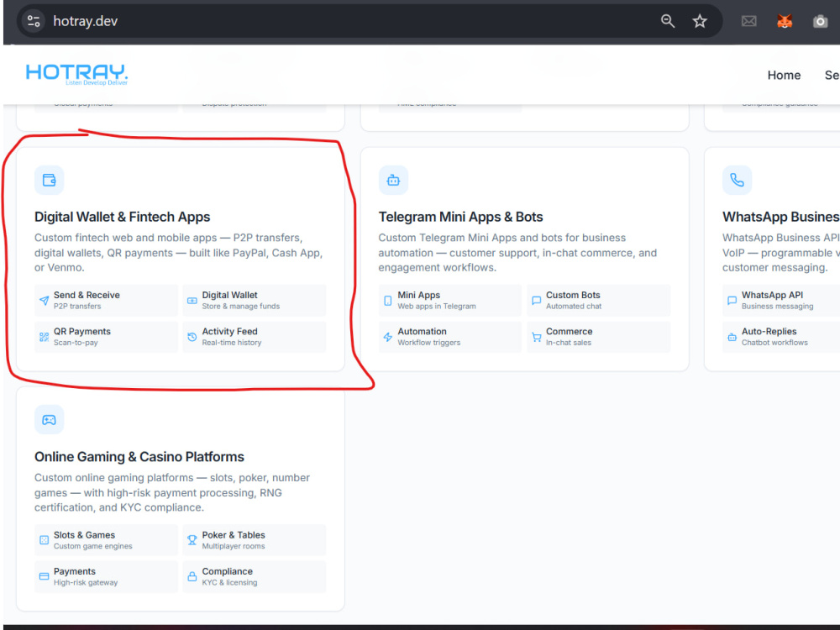Select the Slots & Games tile
The width and height of the screenshot is (840, 630).
pos(106,540)
